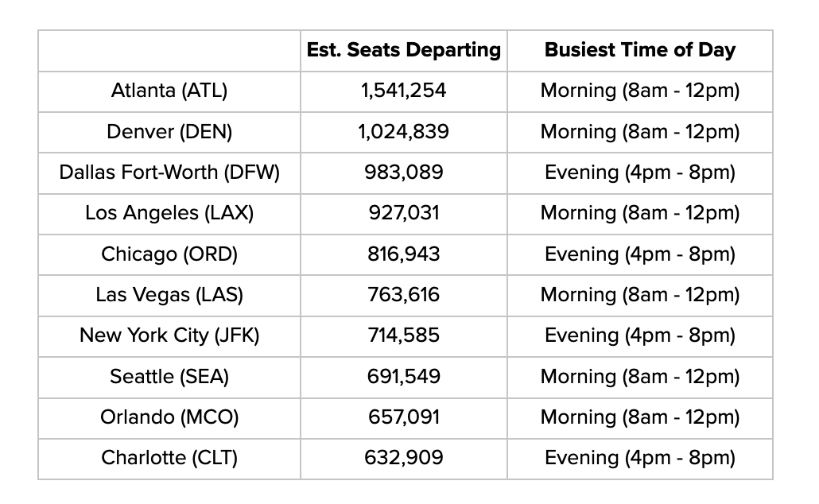
Task: Click the Chicago (ORD) airport cell
Action: pyautogui.click(x=169, y=254)
